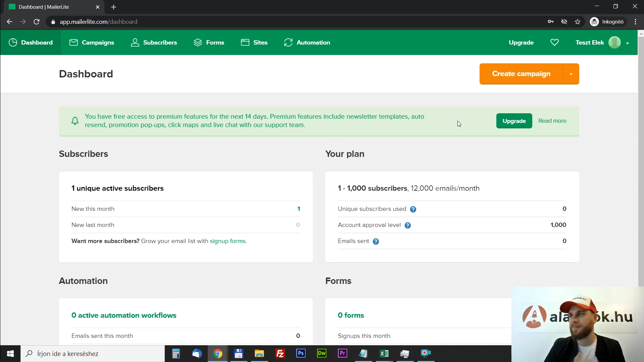Viewport: 644px width, 362px height.
Task: Click the green Upgrade button in banner
Action: point(514,121)
